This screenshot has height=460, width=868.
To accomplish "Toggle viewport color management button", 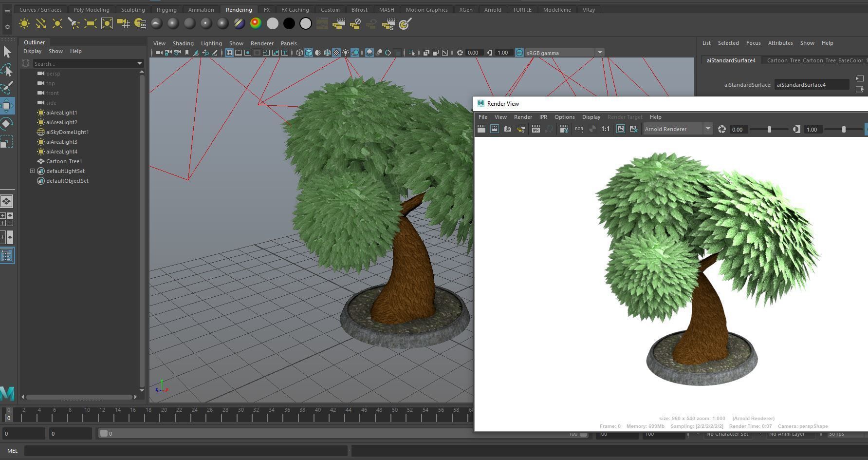I will [x=519, y=53].
